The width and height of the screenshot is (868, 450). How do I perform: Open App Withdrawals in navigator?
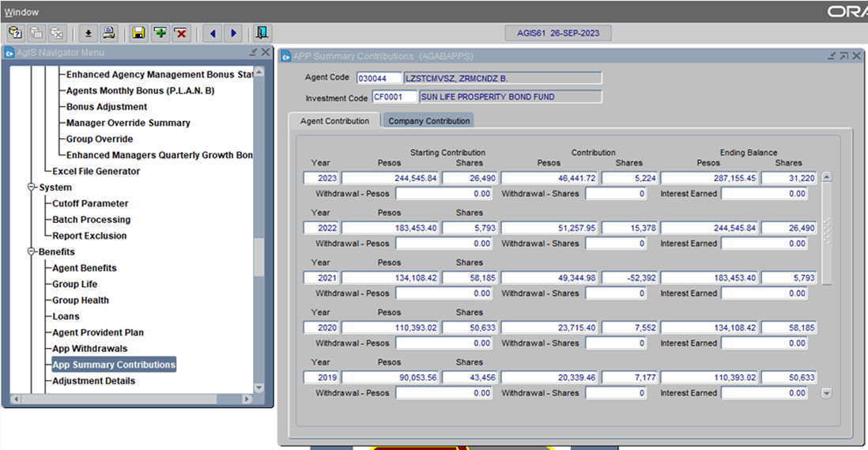pyautogui.click(x=89, y=349)
